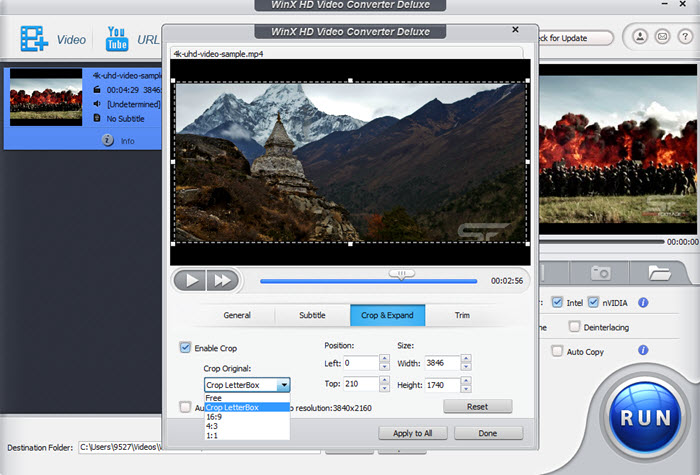Image resolution: width=700 pixels, height=475 pixels.
Task: Click the big RUN button
Action: 645,418
